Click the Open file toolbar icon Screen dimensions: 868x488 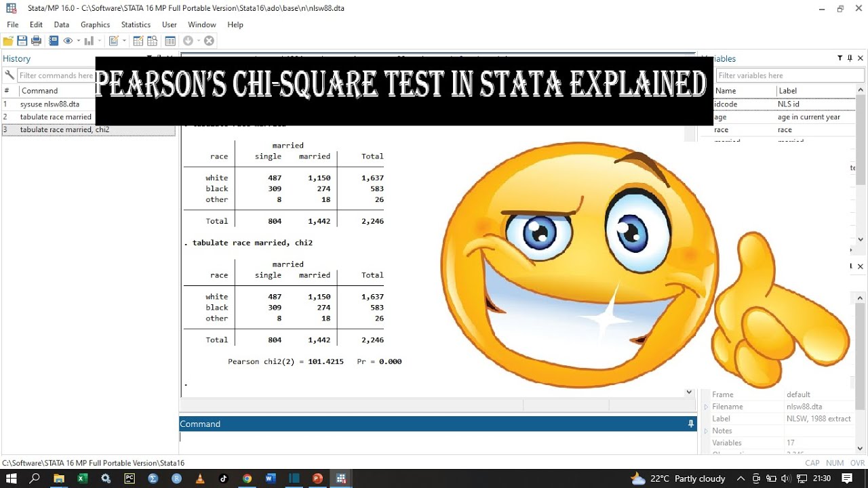[x=8, y=41]
